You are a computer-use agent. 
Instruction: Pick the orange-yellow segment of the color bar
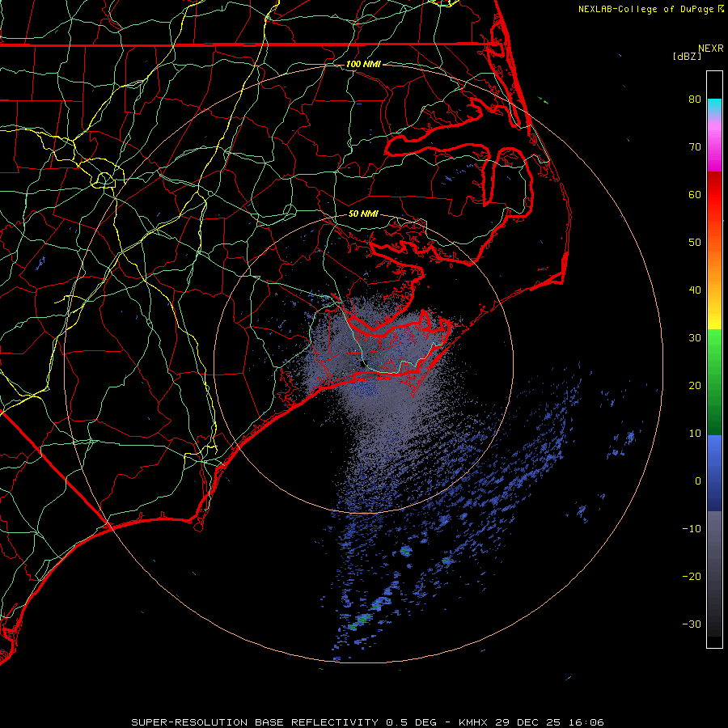[x=714, y=286]
